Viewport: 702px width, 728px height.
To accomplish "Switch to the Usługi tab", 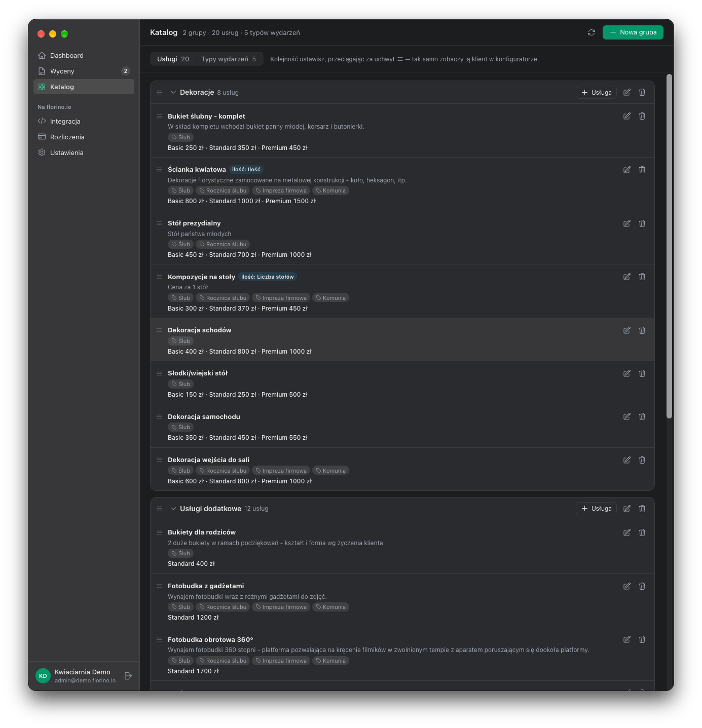I will 173,59.
